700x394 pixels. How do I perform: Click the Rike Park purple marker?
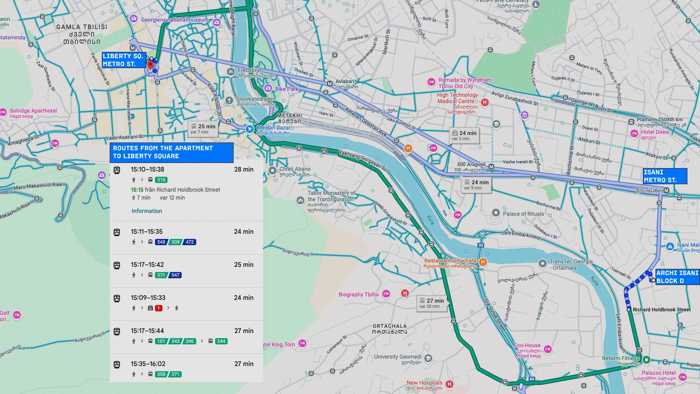click(x=268, y=88)
